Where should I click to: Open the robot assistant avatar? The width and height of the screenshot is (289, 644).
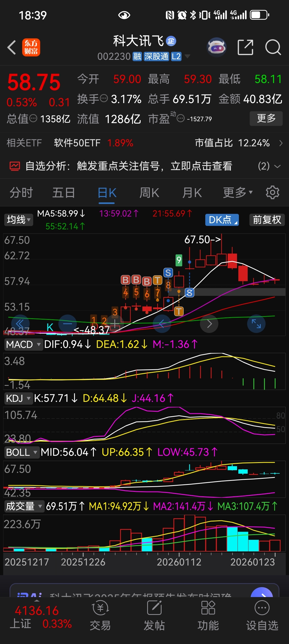click(x=216, y=48)
